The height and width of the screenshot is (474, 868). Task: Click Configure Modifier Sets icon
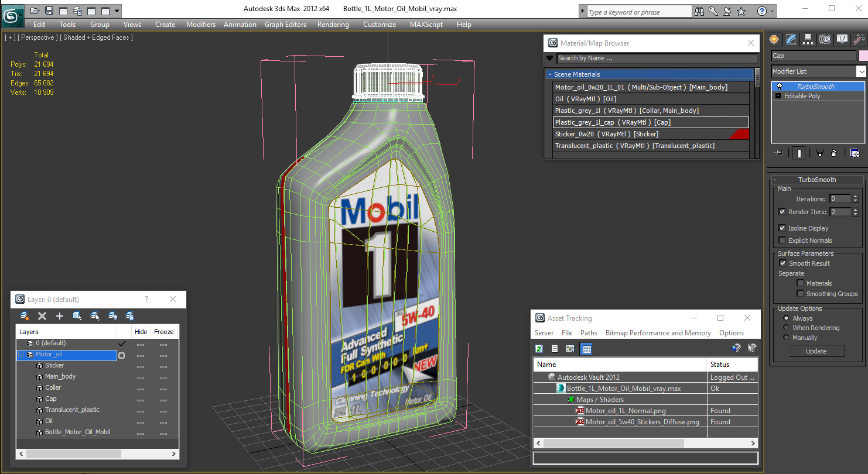855,153
